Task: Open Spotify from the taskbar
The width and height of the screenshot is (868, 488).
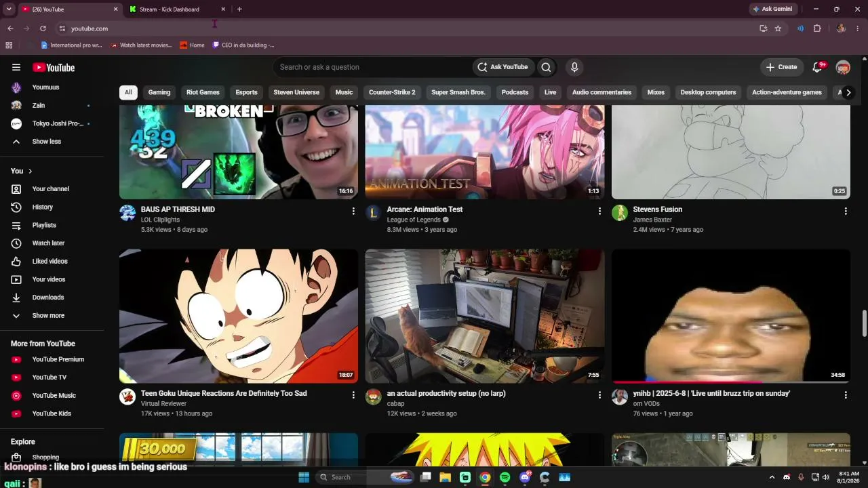Action: pos(505,477)
